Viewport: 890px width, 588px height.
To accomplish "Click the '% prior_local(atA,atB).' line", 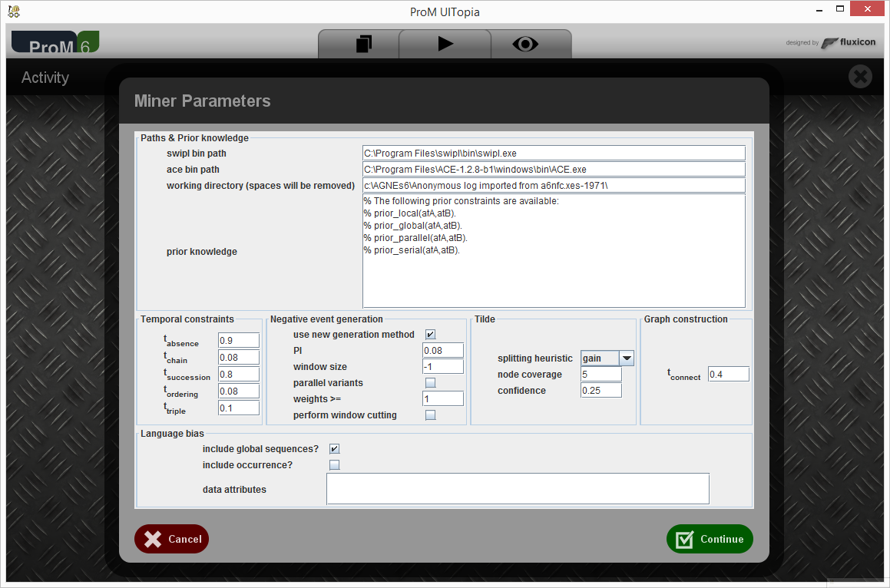I will 410,213.
